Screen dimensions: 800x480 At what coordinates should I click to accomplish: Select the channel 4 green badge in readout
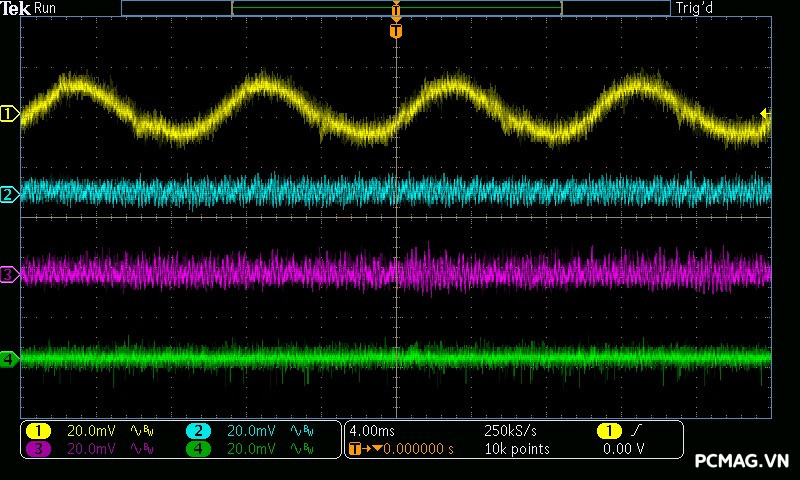click(198, 449)
